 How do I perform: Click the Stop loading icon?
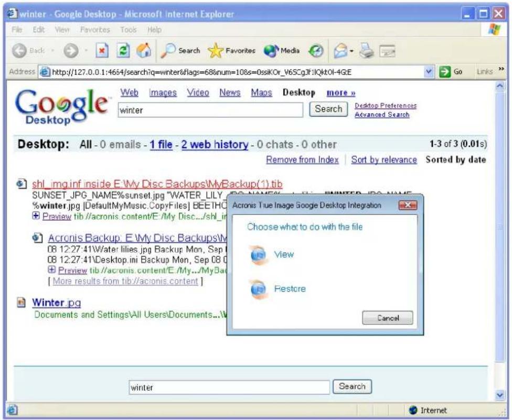pyautogui.click(x=102, y=50)
